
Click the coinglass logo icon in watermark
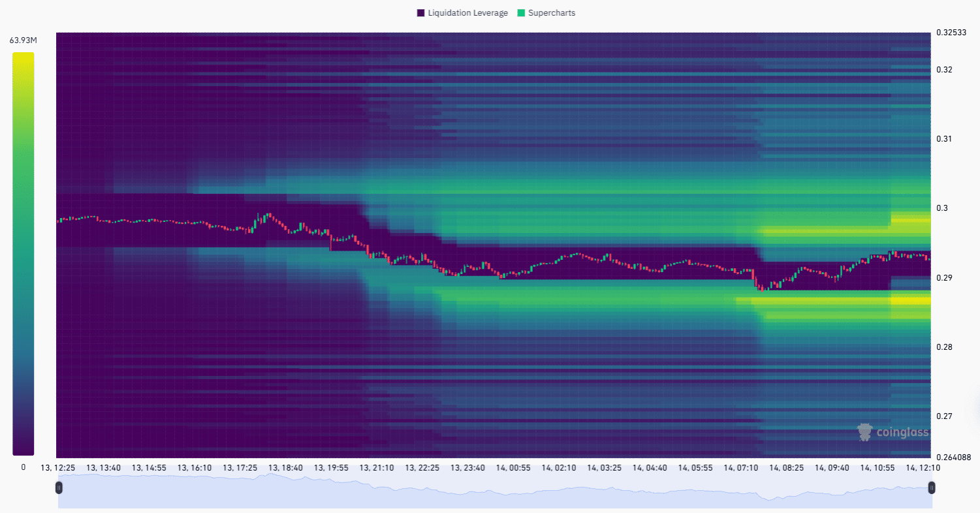[x=865, y=432]
